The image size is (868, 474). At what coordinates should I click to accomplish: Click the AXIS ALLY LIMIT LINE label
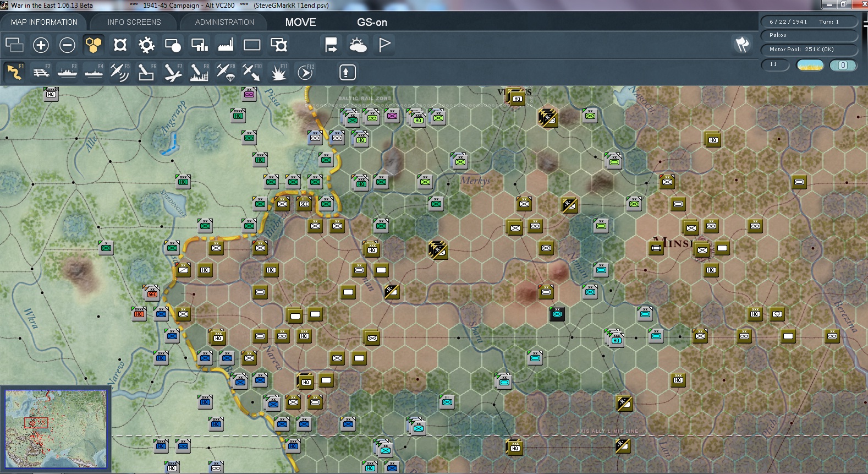click(607, 431)
